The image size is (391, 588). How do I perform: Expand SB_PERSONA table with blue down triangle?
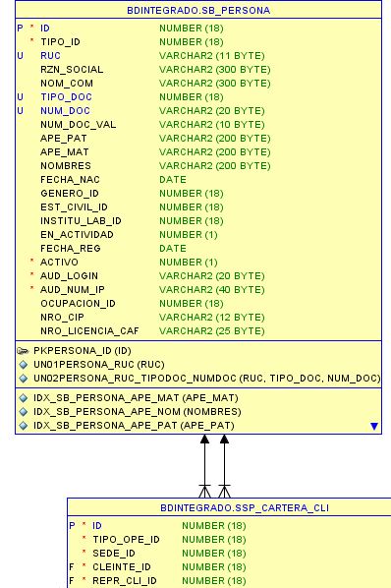click(x=373, y=427)
